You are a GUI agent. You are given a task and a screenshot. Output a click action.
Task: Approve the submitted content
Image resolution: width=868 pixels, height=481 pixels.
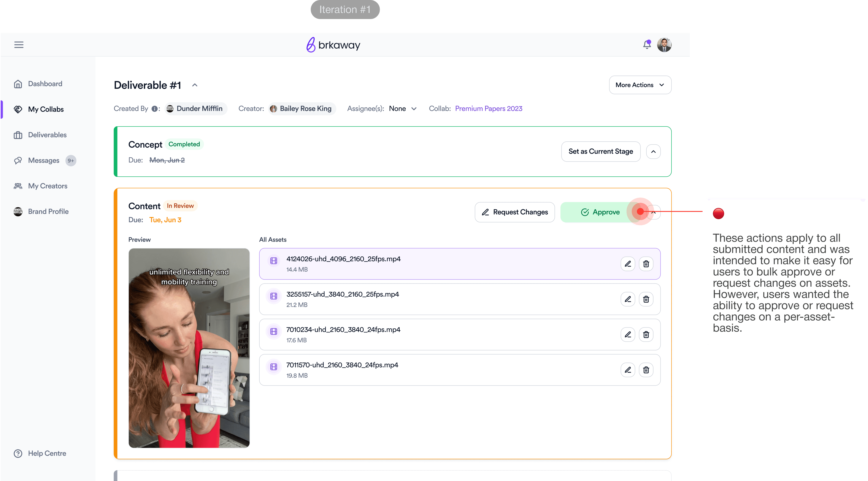tap(600, 212)
